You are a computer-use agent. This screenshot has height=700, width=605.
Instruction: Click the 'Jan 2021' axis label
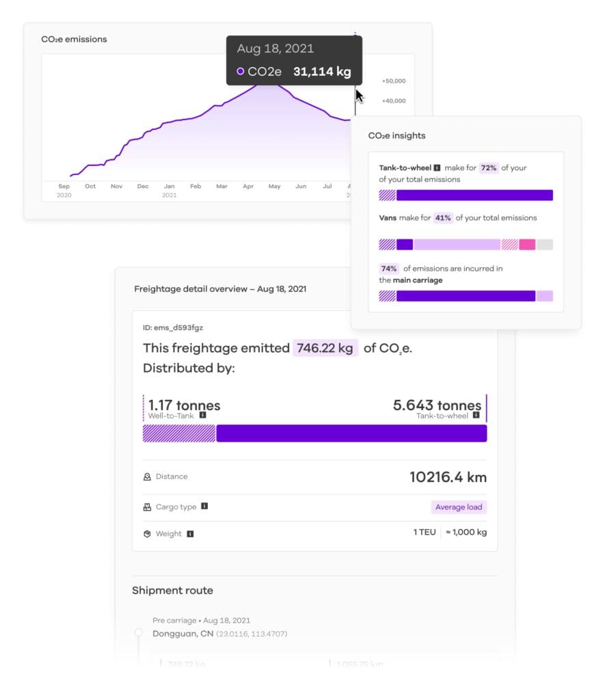pyautogui.click(x=170, y=191)
